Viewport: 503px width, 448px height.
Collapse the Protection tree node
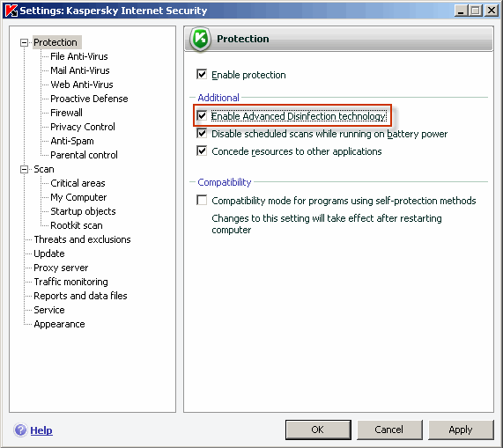(x=24, y=42)
